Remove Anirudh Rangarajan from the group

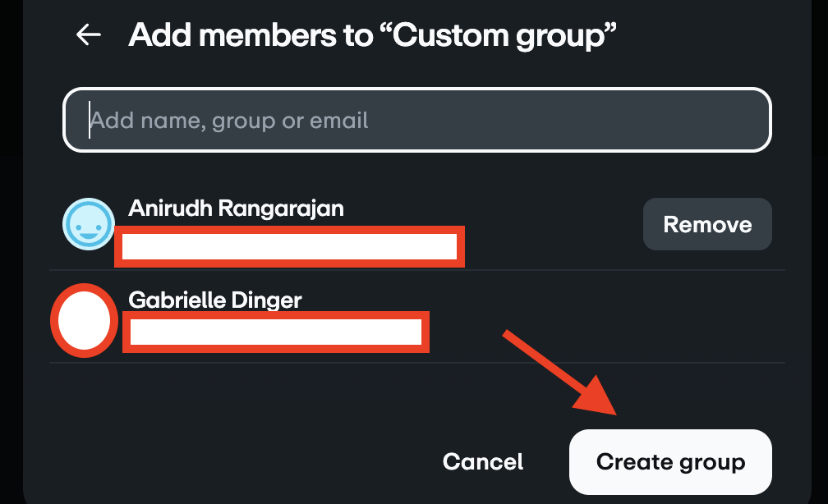[707, 224]
